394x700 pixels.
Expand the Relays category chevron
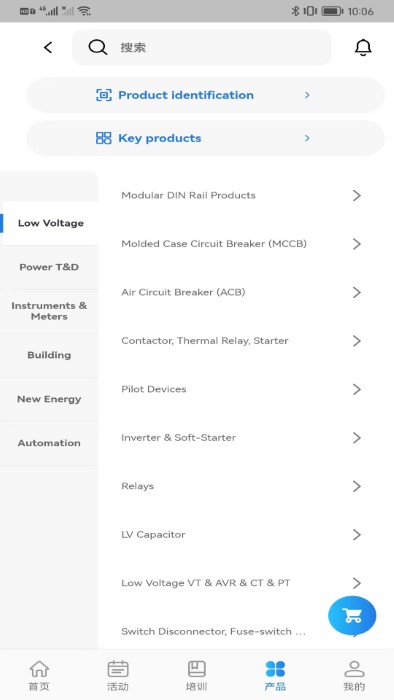coord(356,486)
